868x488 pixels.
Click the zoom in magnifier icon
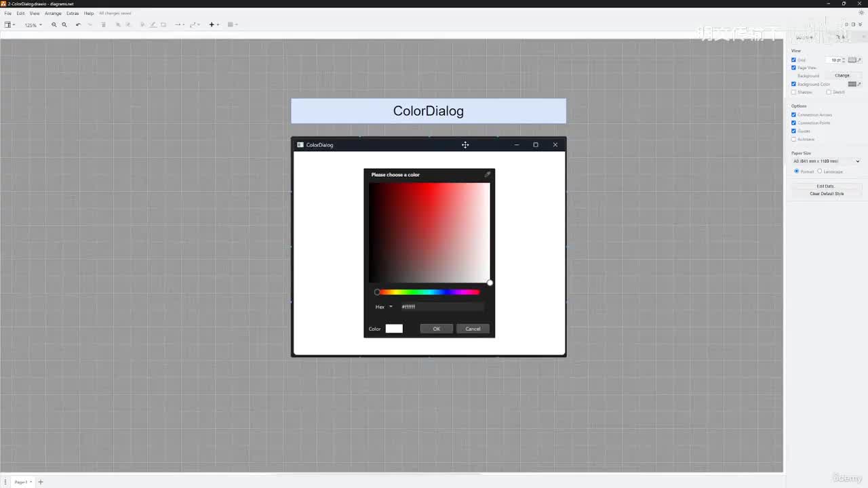pyautogui.click(x=54, y=24)
